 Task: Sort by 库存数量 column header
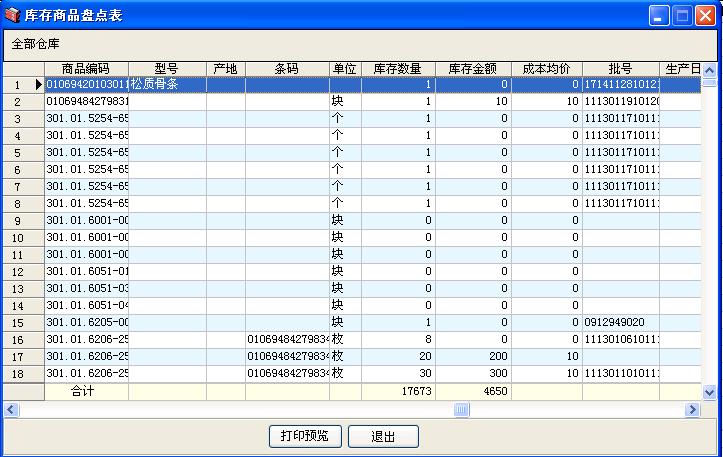pos(397,69)
